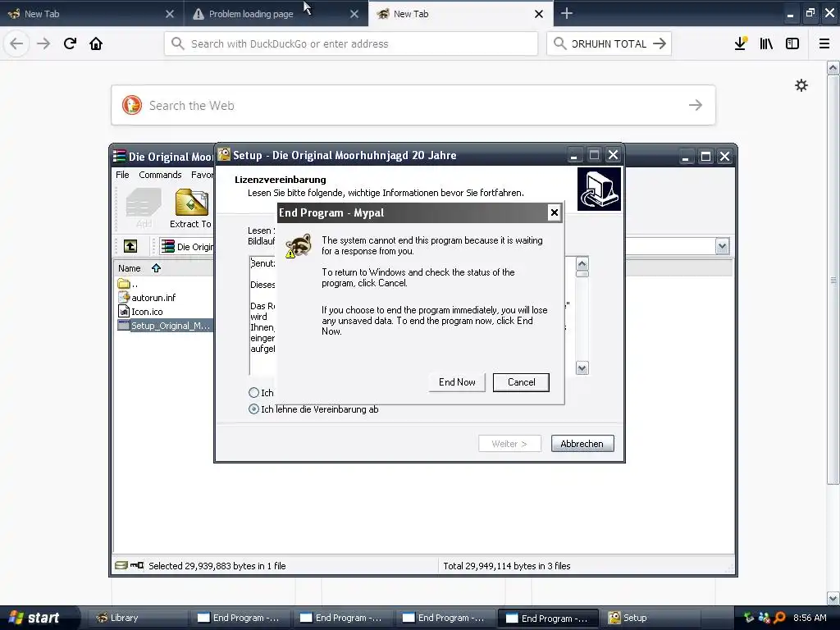Close the Problem loading page tab

(x=354, y=14)
